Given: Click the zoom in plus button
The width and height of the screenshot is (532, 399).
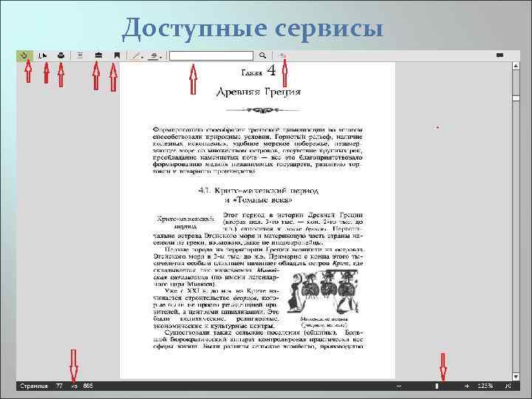Looking at the screenshot, I should tap(467, 386).
